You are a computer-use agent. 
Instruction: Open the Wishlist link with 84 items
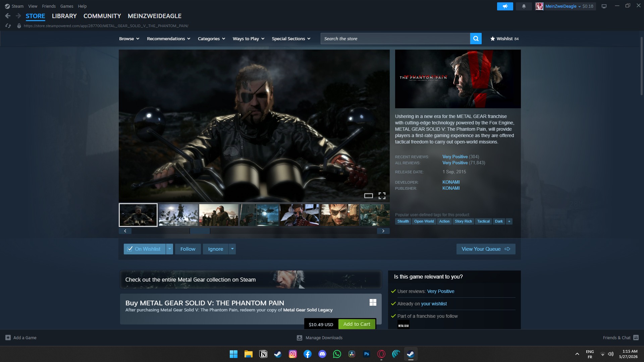tap(504, 39)
